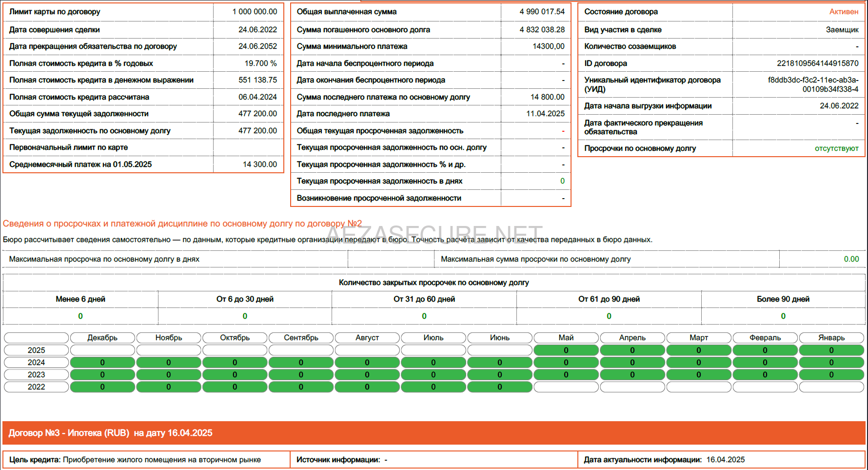Click the calculation date 06.04.2024
The width and height of the screenshot is (868, 470).
pyautogui.click(x=257, y=97)
